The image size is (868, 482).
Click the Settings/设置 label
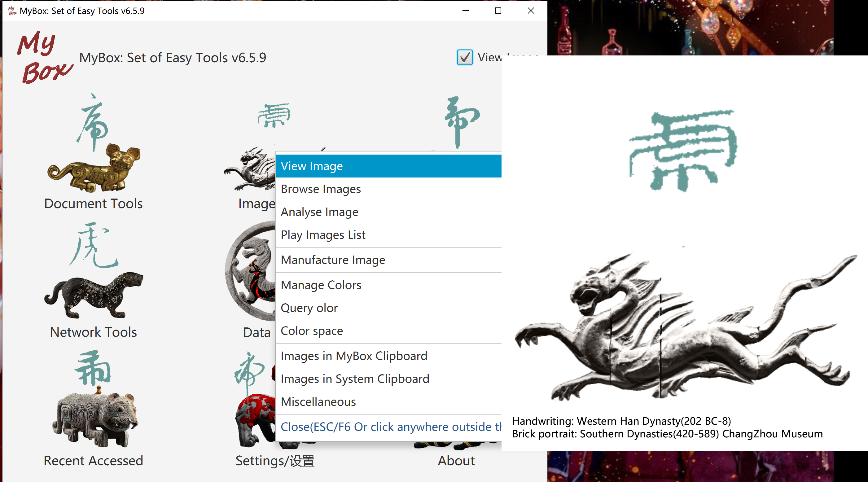[x=275, y=461]
